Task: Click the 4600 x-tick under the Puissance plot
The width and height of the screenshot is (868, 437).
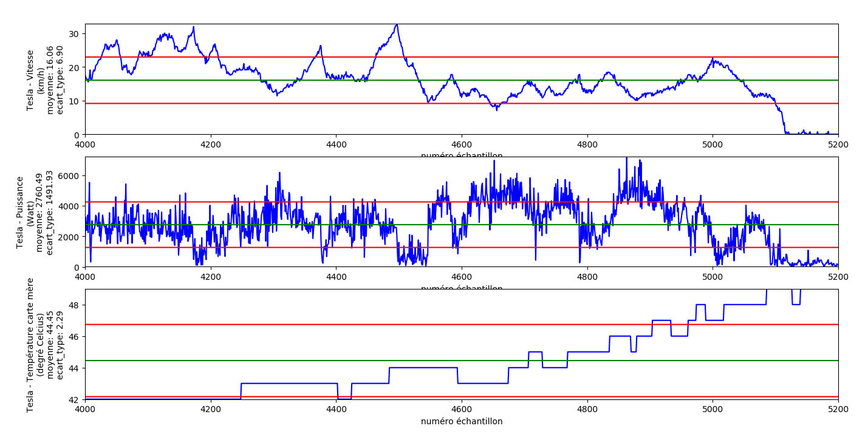Action: [462, 278]
